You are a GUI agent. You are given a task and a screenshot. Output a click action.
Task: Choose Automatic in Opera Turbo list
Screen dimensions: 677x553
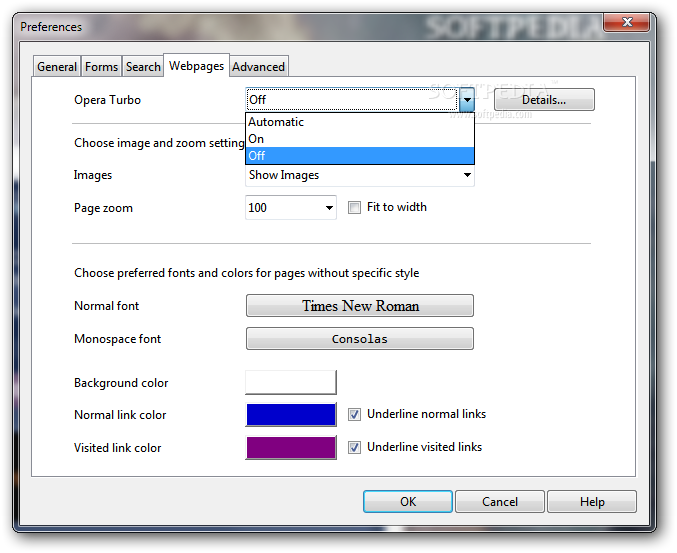pos(360,122)
